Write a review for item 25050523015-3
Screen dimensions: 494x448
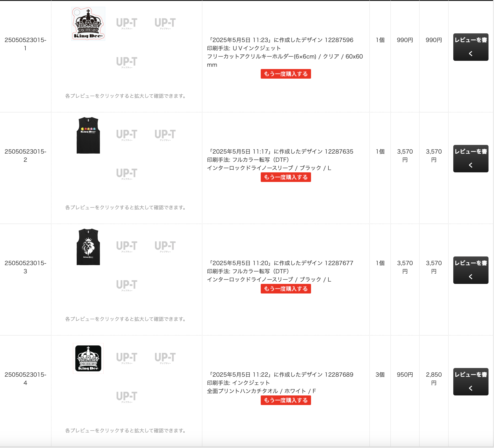tap(471, 270)
